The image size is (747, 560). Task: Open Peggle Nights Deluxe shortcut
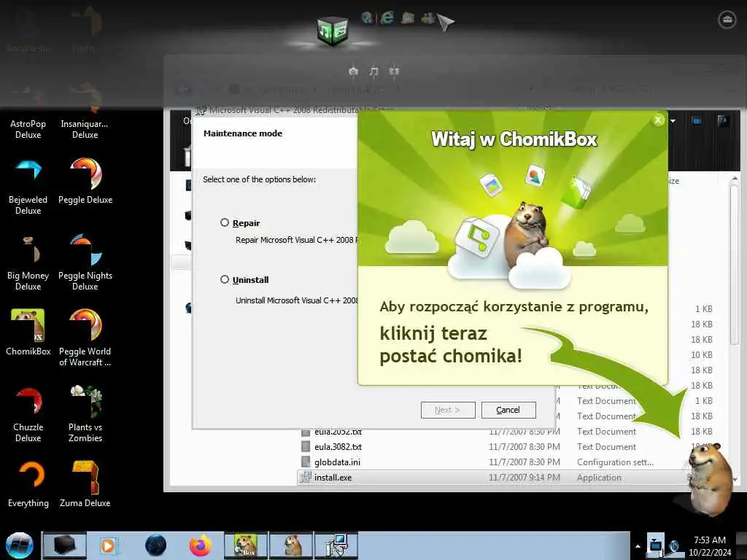(85, 263)
